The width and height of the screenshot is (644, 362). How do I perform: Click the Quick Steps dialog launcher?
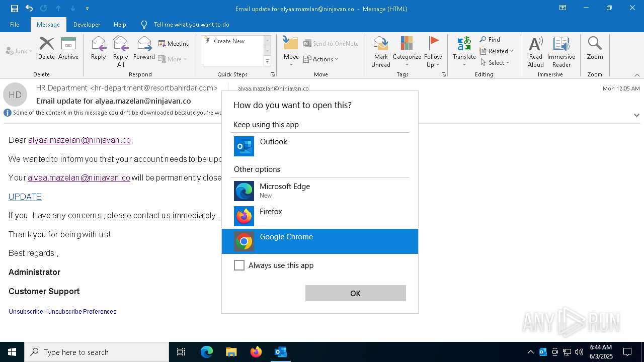coord(273,74)
